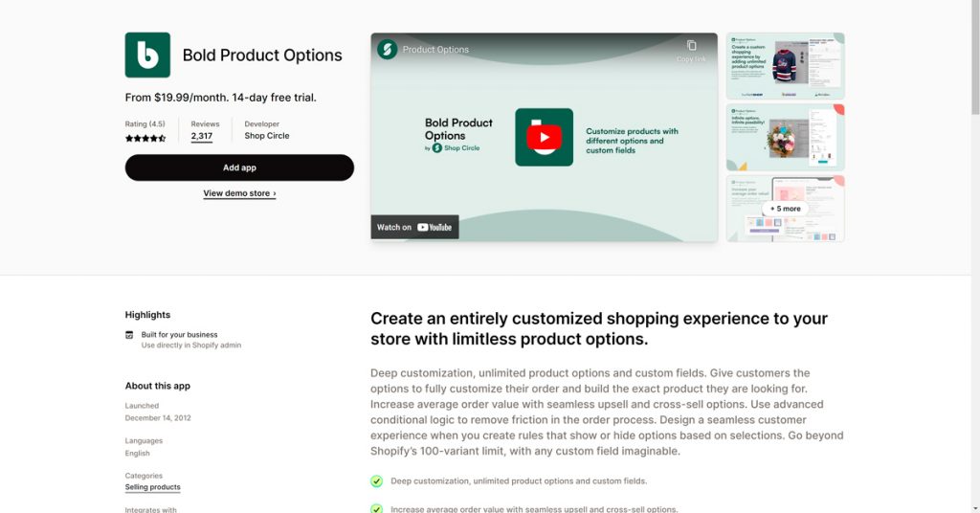Open the Selling products category link
This screenshot has width=980, height=513.
tap(152, 487)
